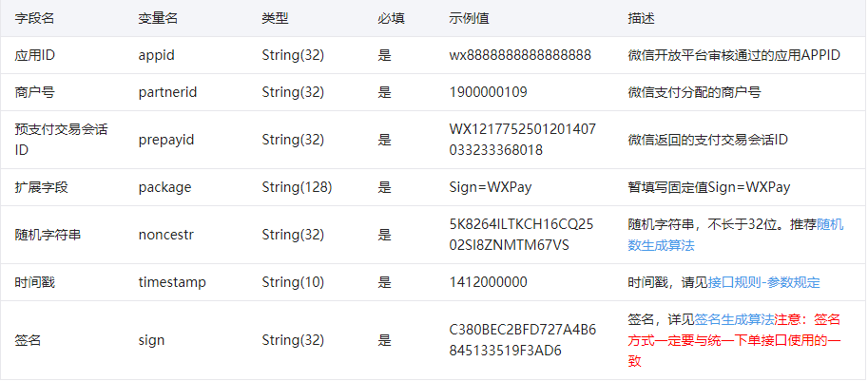The height and width of the screenshot is (381, 868).
Task: Select example value 1412000000
Action: [489, 282]
